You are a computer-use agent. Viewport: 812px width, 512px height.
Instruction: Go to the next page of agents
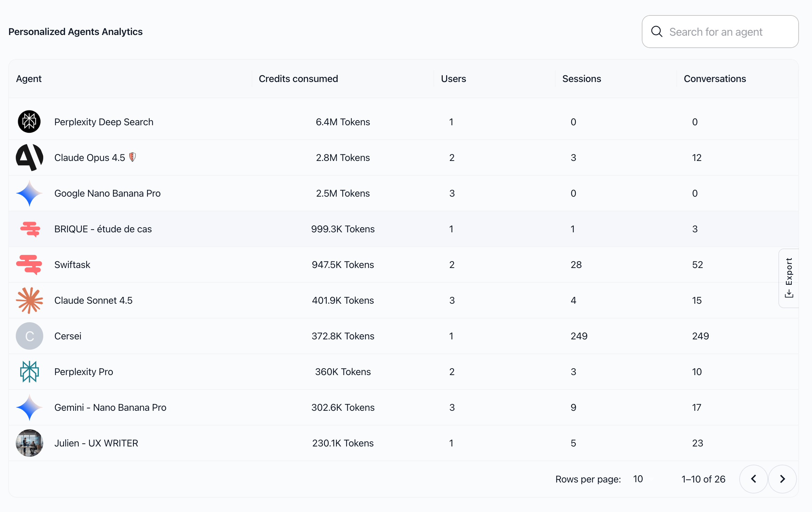click(782, 479)
